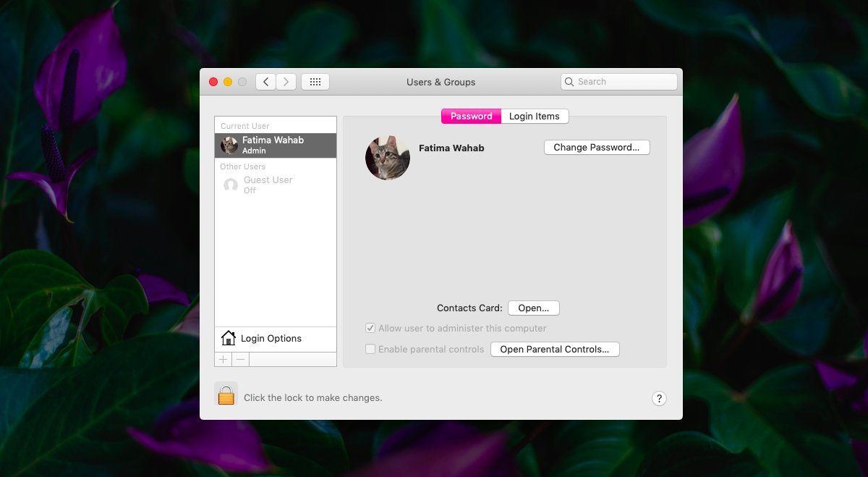Toggle Enable parental controls checkbox

tap(370, 349)
